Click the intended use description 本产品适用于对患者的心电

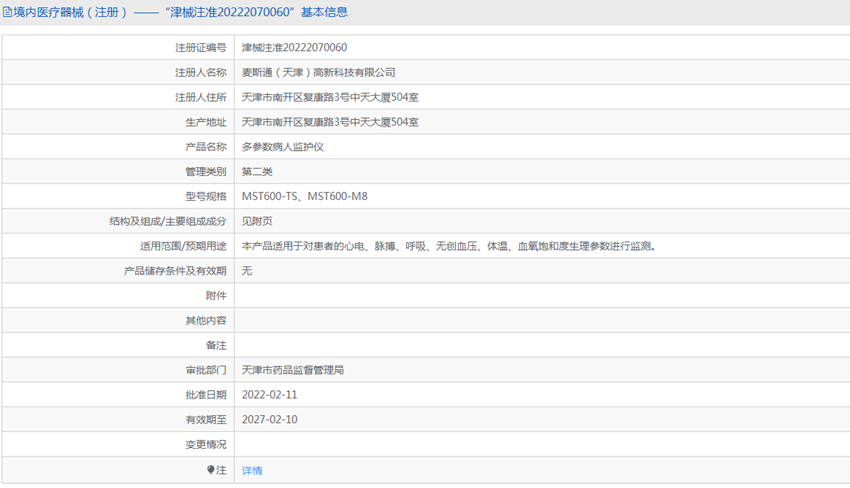[449, 246]
